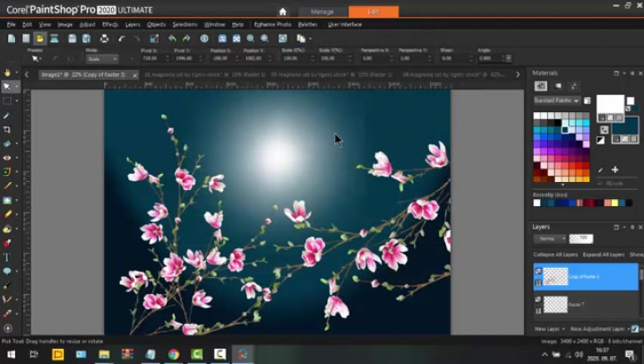
Task: Select the Text tool
Action: click(7, 257)
